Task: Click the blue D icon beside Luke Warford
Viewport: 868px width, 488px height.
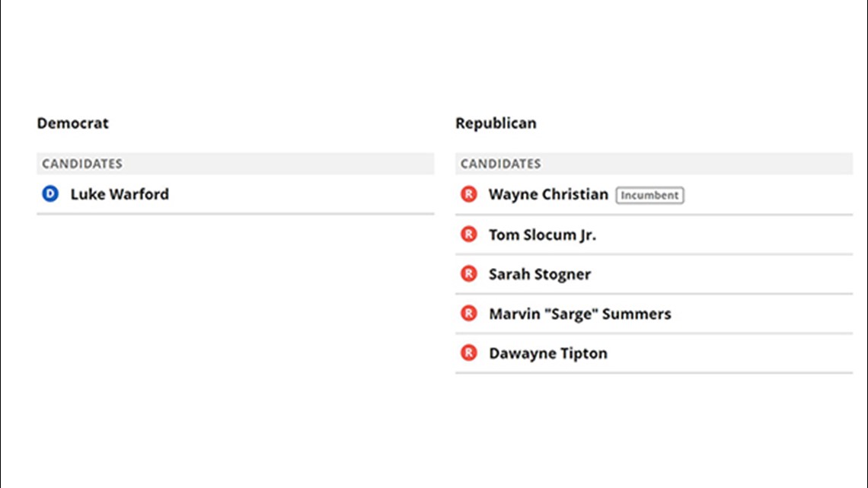Action: pos(50,193)
